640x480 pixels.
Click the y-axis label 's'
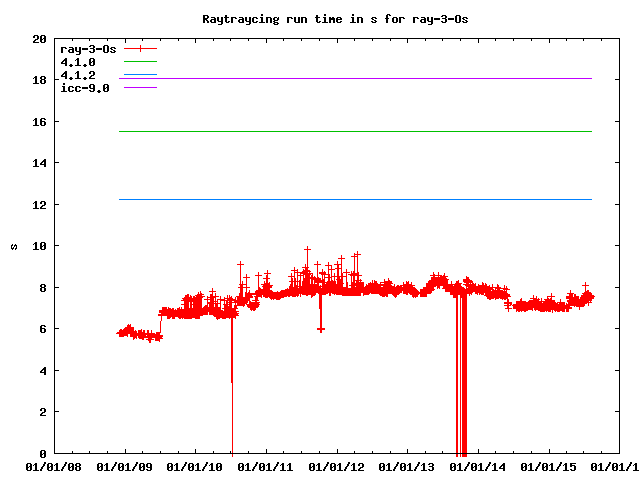click(13, 247)
